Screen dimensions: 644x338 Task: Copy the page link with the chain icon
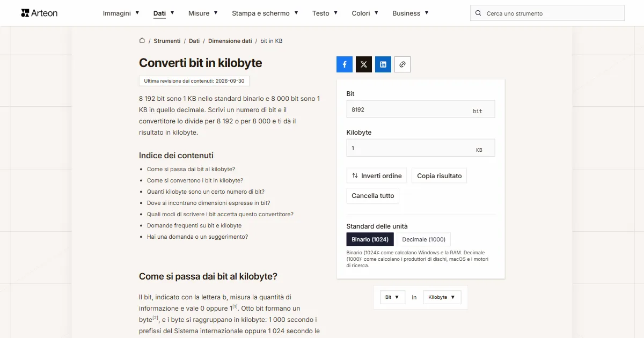402,64
